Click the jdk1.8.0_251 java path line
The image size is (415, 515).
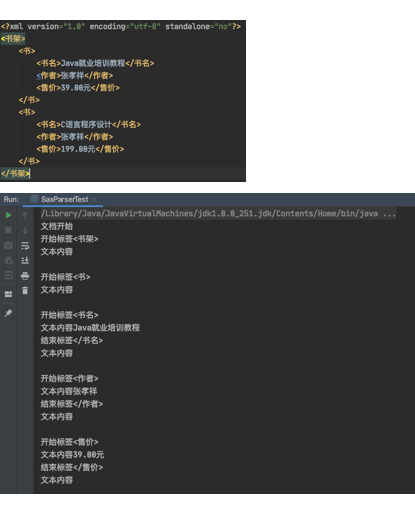218,214
